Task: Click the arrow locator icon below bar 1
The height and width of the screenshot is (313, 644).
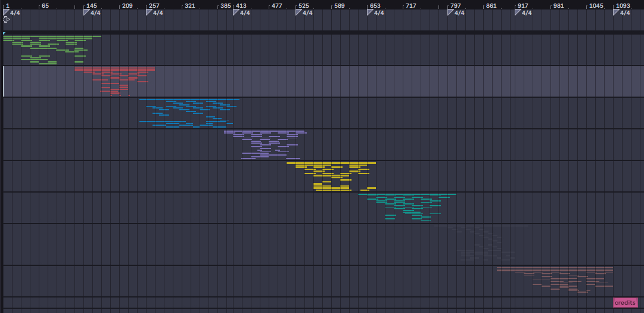Action: [6, 20]
